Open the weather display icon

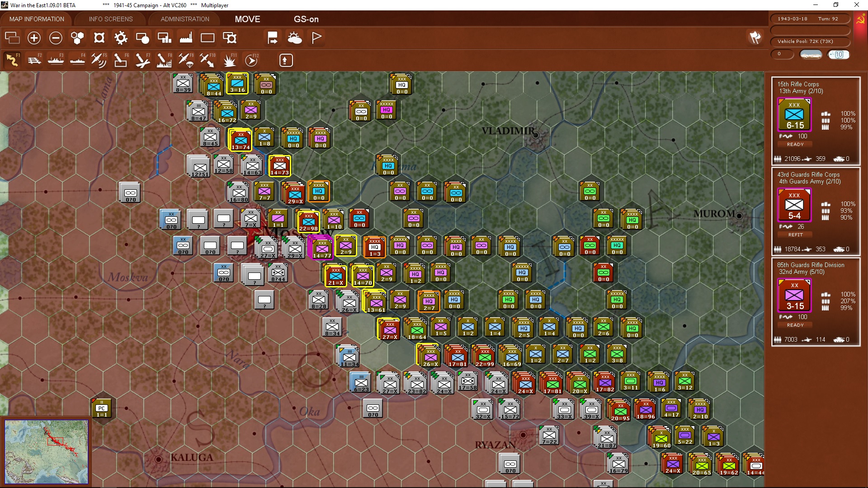(x=295, y=38)
